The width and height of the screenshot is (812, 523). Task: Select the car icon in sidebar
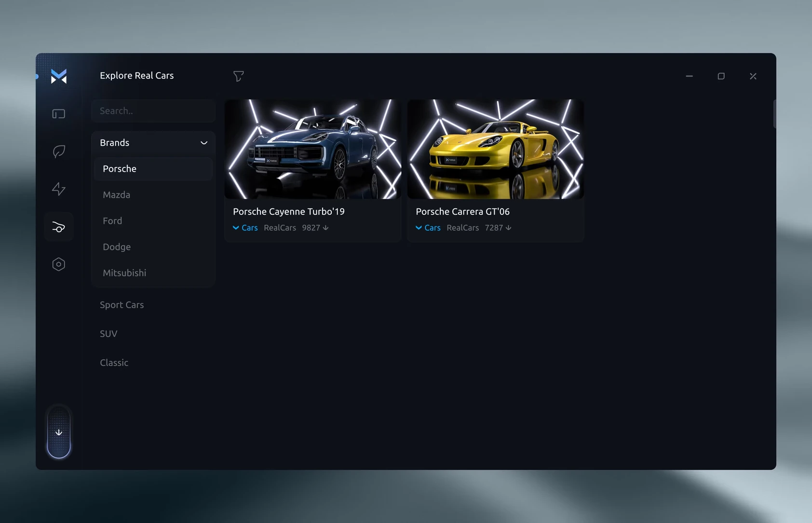tap(59, 227)
